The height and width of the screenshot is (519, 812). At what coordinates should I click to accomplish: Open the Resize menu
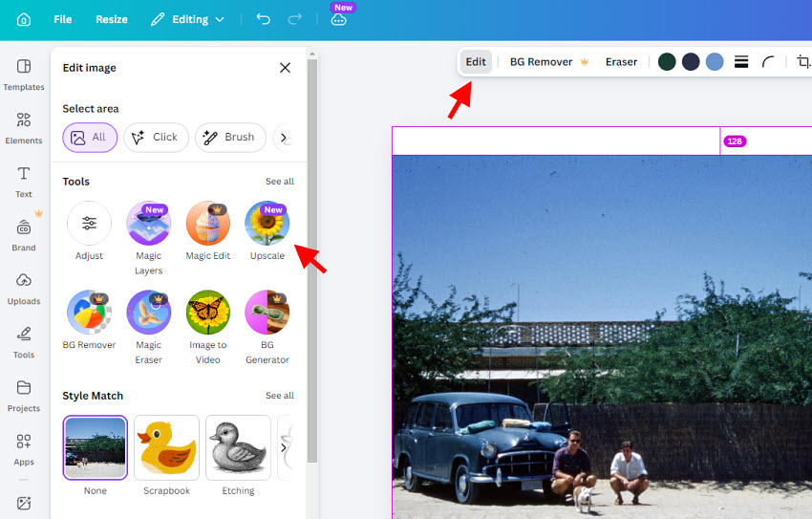tap(112, 20)
